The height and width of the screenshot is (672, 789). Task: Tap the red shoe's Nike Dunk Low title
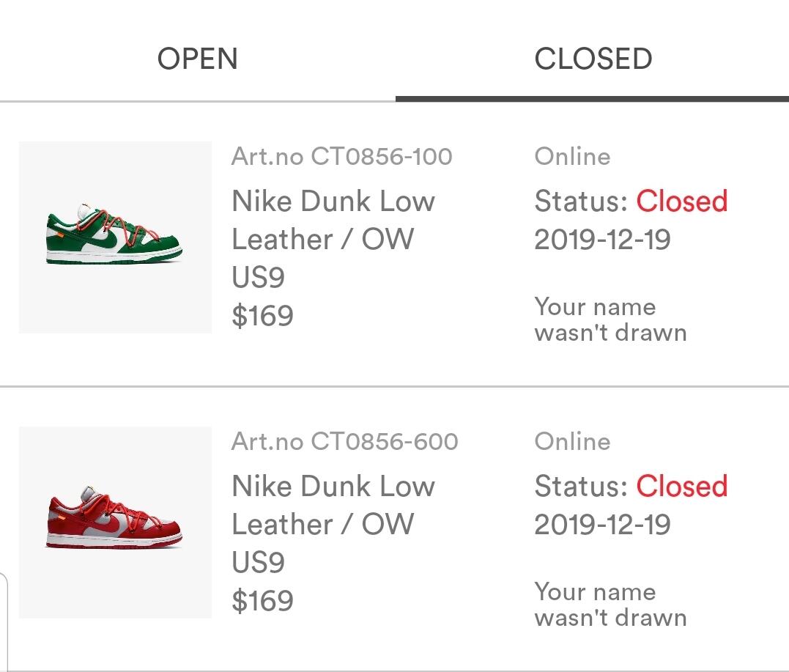click(x=333, y=487)
